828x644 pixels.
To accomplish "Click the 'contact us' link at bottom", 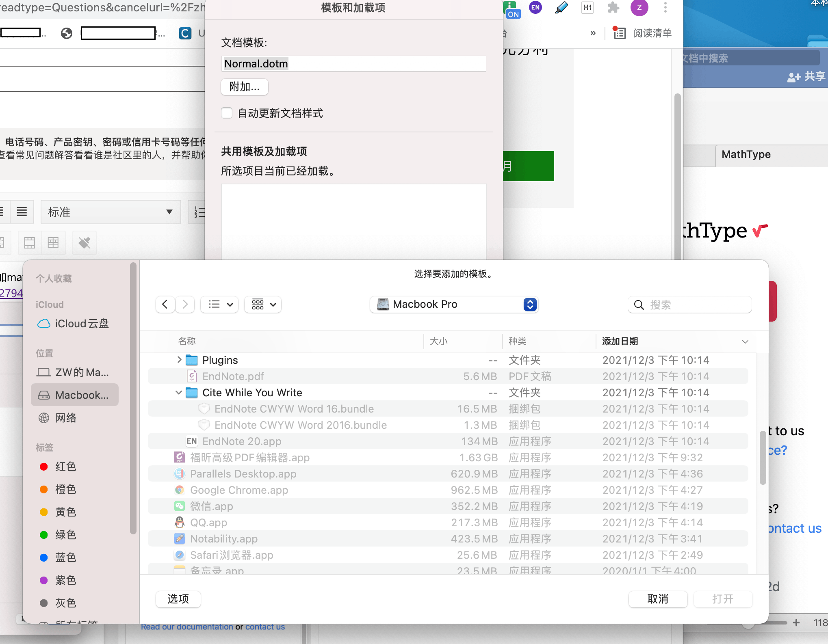I will [x=265, y=627].
